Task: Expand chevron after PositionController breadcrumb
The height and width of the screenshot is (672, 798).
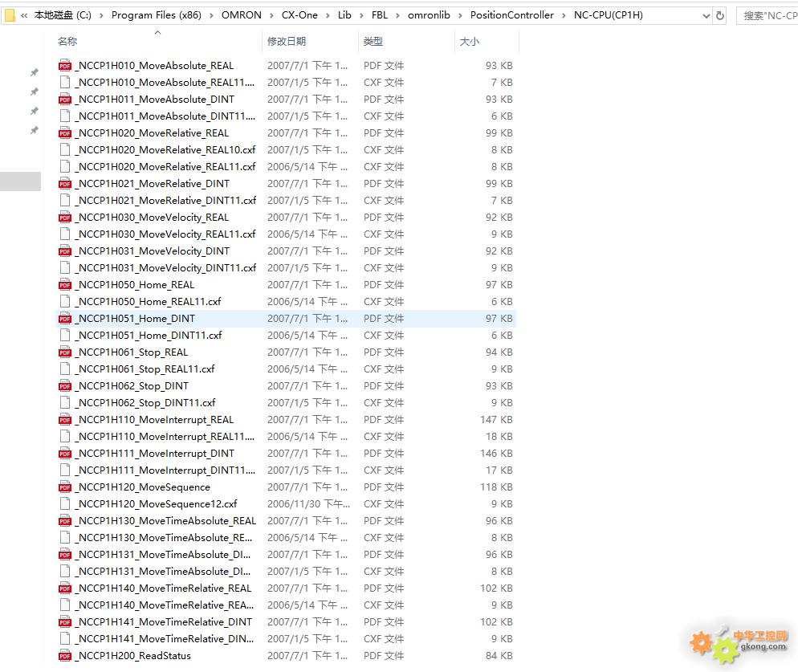Action: [564, 16]
